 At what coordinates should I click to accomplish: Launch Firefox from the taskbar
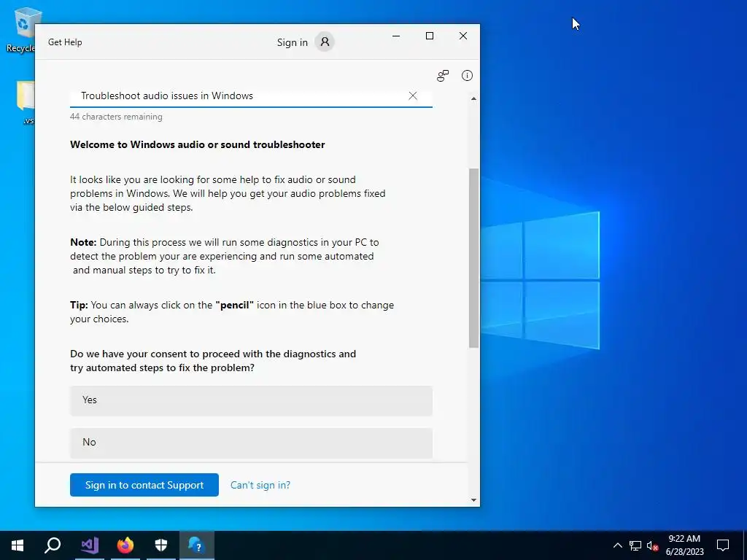click(125, 545)
